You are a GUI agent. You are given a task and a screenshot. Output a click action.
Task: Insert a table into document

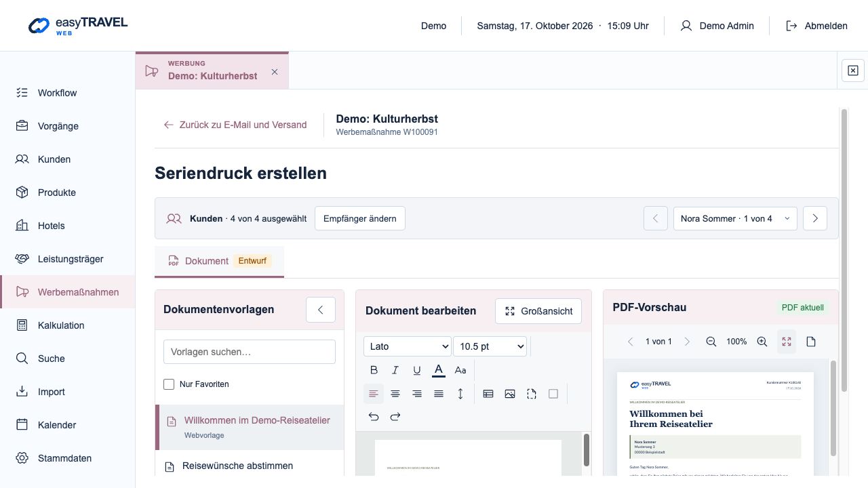click(x=488, y=394)
